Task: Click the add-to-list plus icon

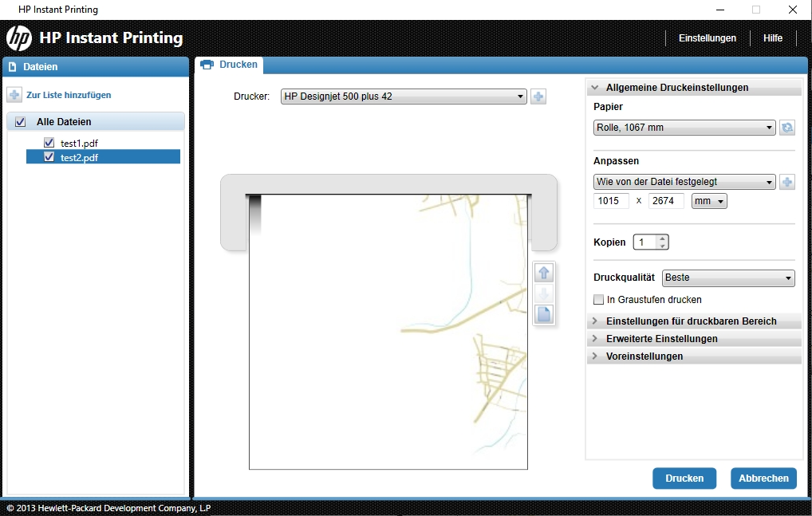Action: (x=14, y=95)
